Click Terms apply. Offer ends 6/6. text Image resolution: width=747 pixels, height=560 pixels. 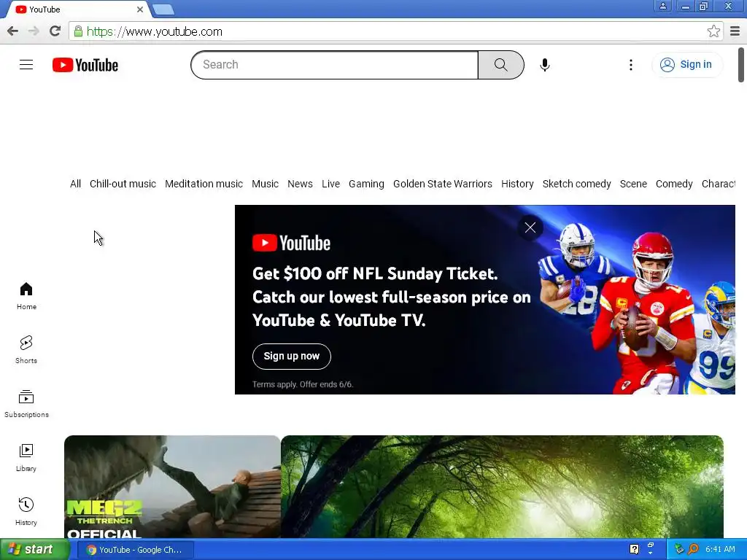[x=303, y=384]
